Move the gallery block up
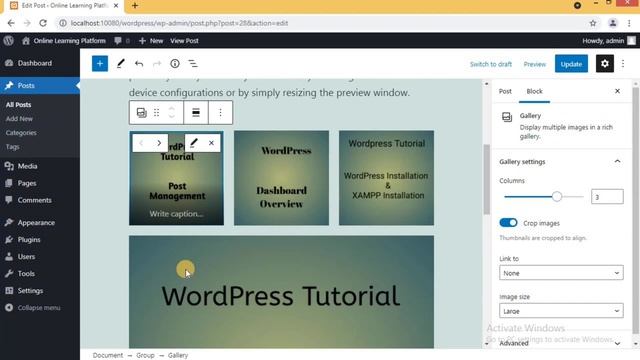The image size is (640, 360). click(172, 109)
